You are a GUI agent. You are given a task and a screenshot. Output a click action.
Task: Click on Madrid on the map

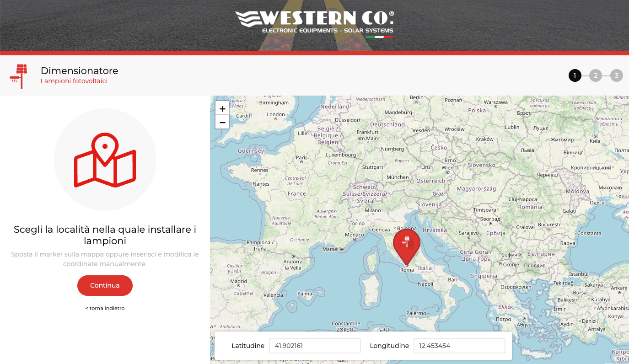pyautogui.click(x=239, y=281)
